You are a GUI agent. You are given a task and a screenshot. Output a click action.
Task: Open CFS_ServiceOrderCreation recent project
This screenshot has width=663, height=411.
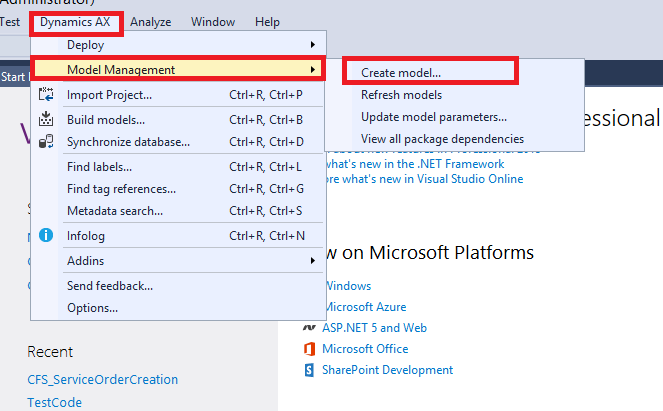(x=102, y=380)
